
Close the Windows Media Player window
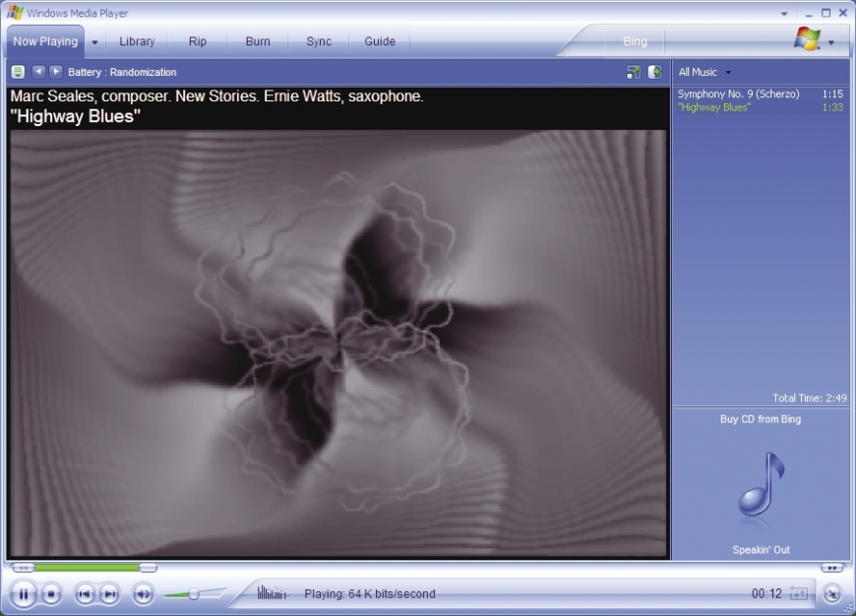click(x=843, y=13)
